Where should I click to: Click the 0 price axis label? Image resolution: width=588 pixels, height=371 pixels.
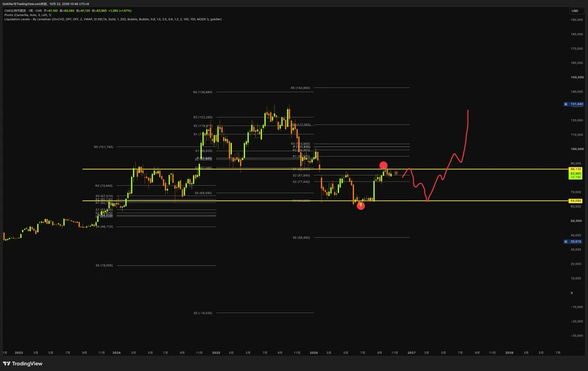click(571, 293)
